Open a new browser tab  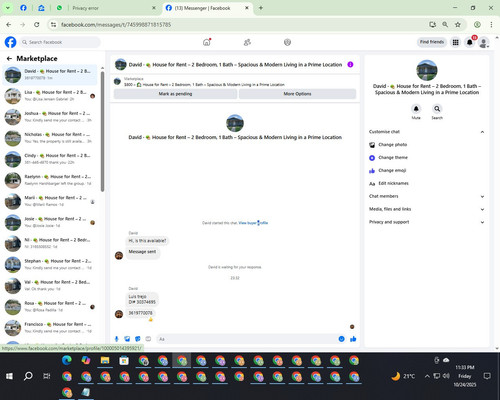tap(261, 8)
